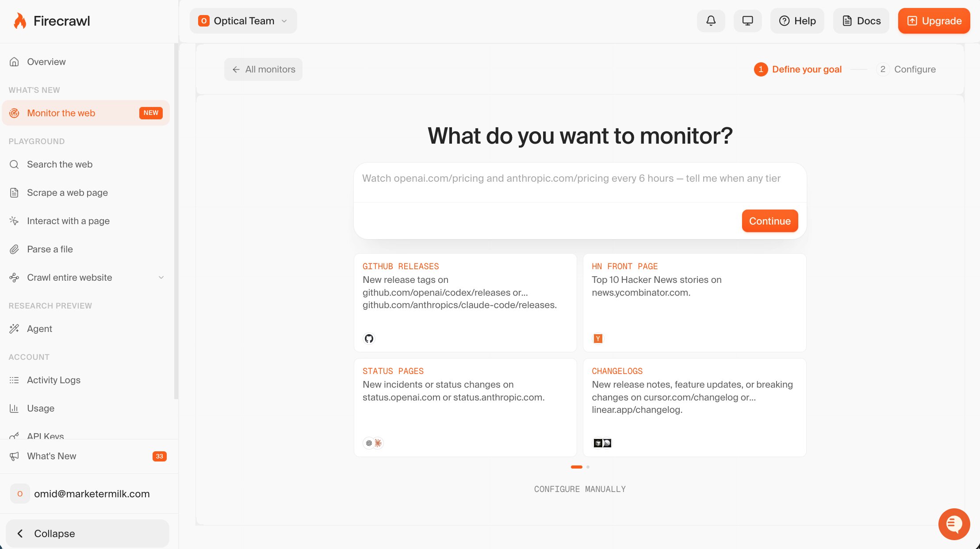Click the Continue button

769,221
